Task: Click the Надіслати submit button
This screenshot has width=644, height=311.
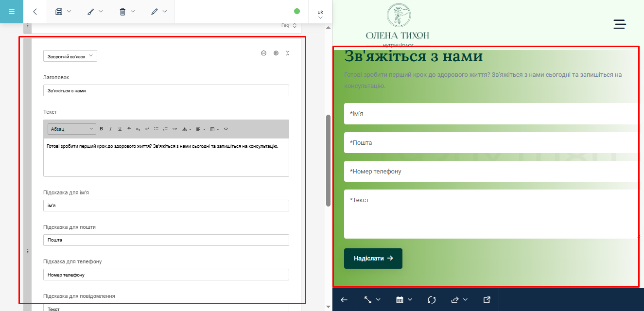Action: tap(373, 259)
